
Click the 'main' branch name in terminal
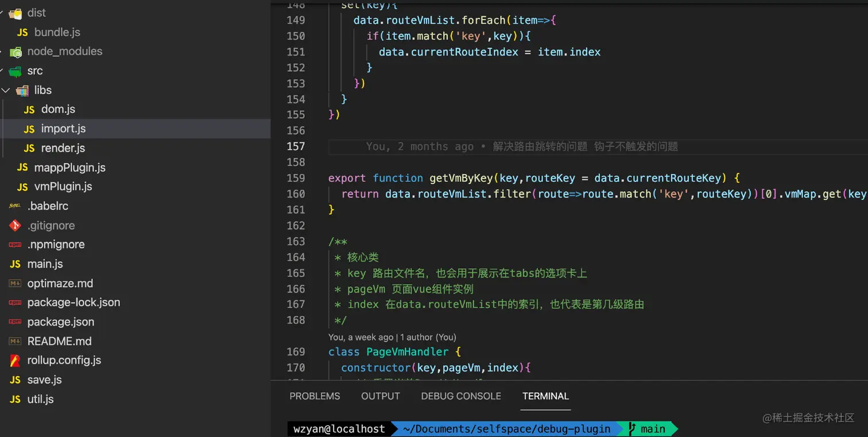click(x=653, y=429)
